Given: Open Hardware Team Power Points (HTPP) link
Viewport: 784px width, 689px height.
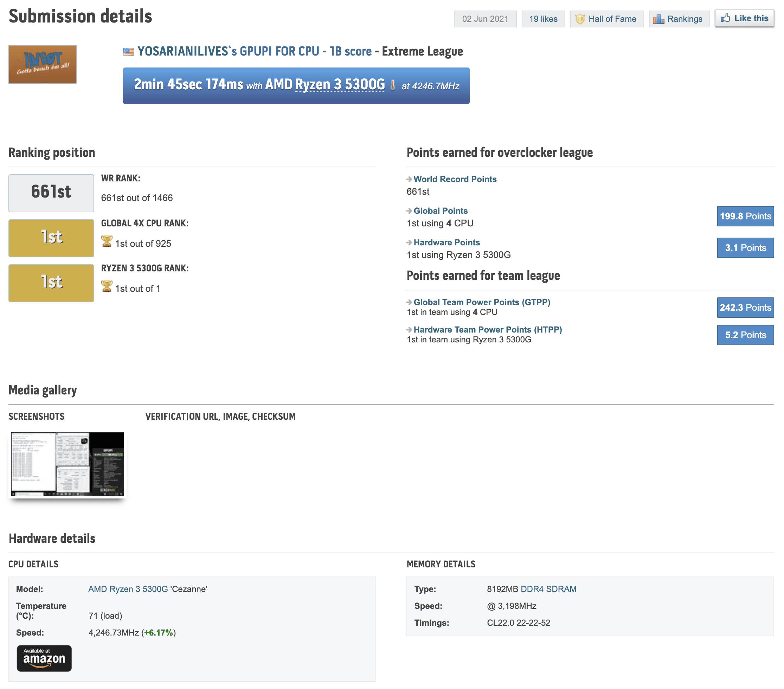Looking at the screenshot, I should [x=488, y=330].
